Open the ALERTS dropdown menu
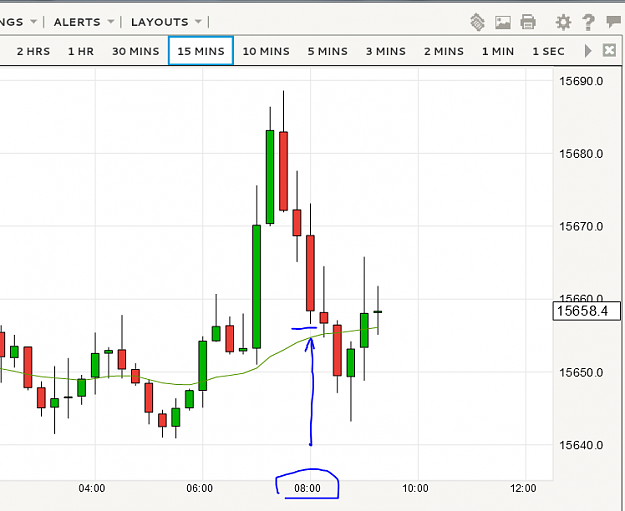 click(84, 22)
